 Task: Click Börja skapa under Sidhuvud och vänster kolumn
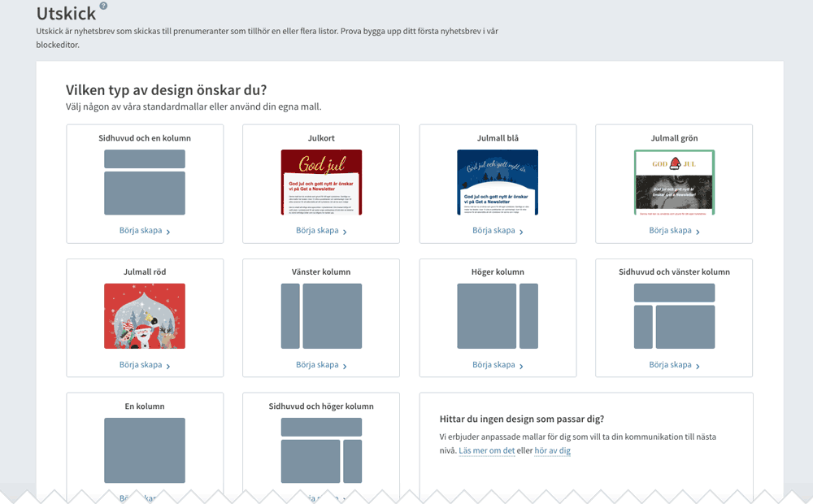point(674,364)
